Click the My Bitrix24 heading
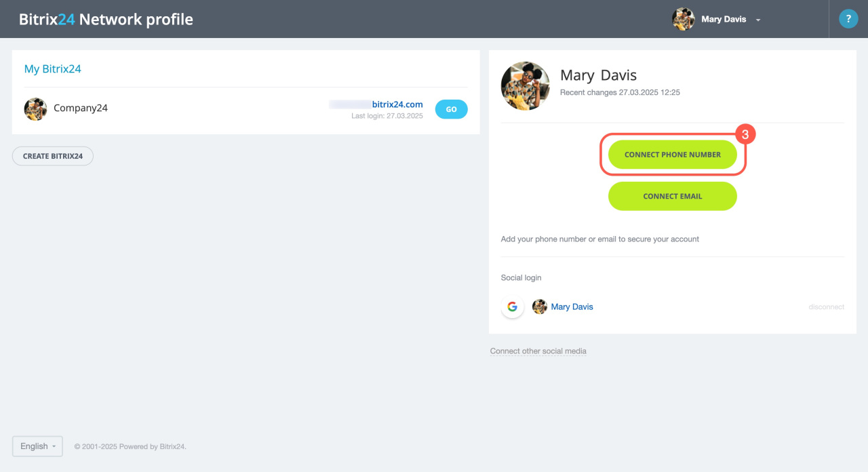This screenshot has width=868, height=472. [x=53, y=69]
